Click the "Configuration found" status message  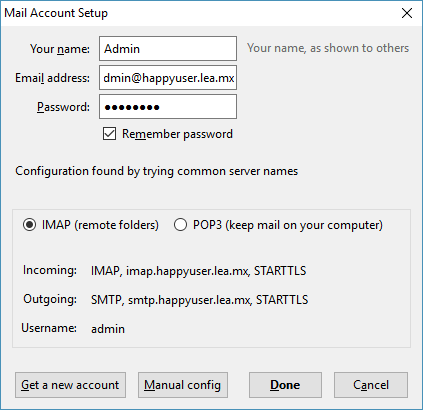pyautogui.click(x=157, y=171)
